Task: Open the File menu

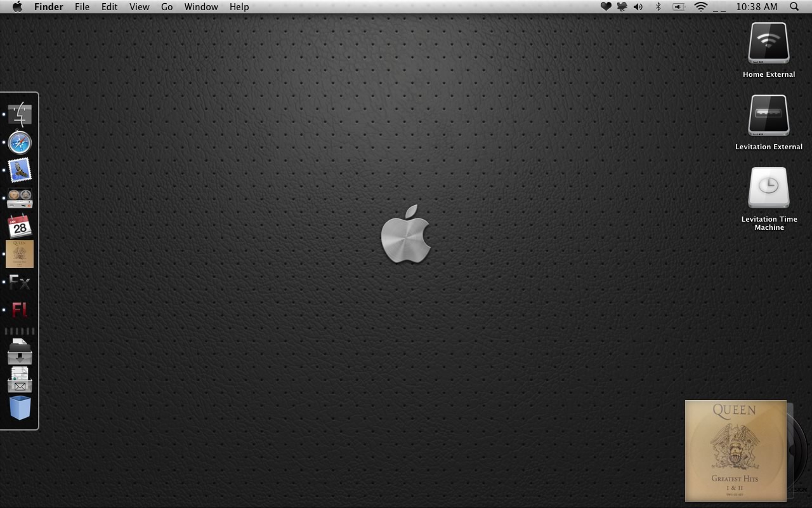Action: tap(82, 6)
